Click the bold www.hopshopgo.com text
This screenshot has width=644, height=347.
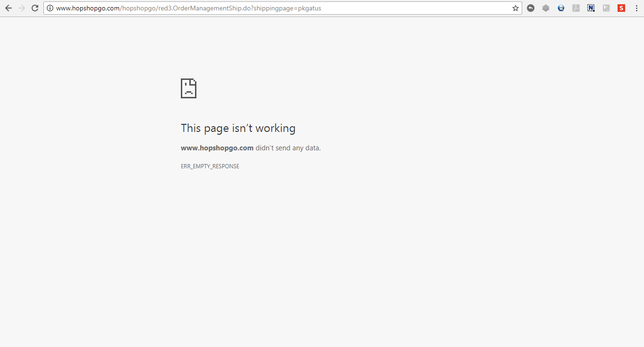point(217,148)
